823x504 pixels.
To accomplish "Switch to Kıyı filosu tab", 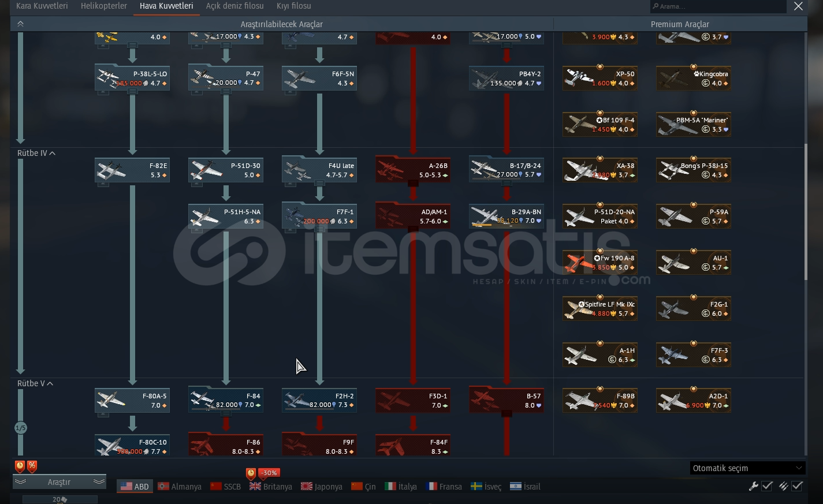I will 294,6.
